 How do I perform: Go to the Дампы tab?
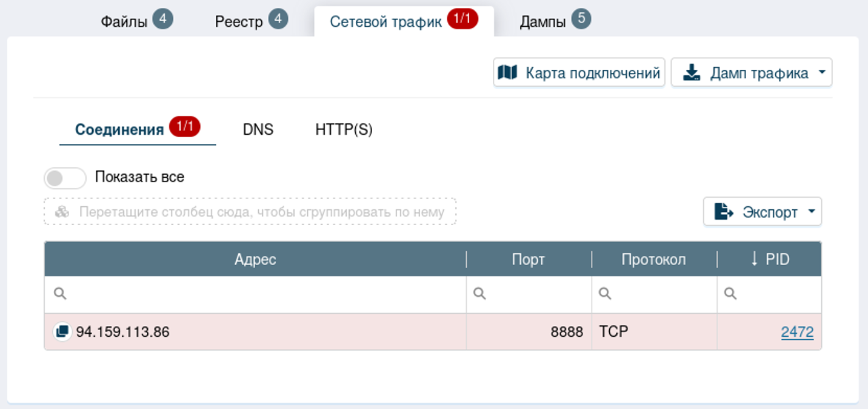point(543,22)
